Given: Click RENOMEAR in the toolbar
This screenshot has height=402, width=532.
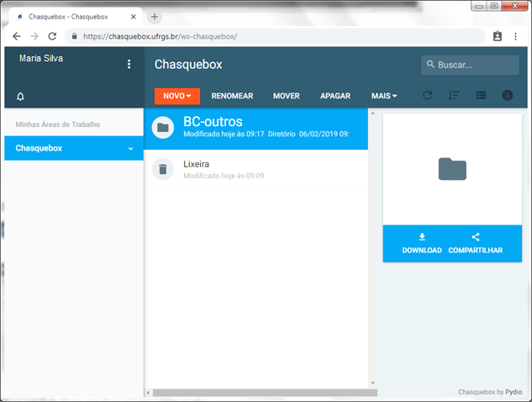Looking at the screenshot, I should (232, 96).
